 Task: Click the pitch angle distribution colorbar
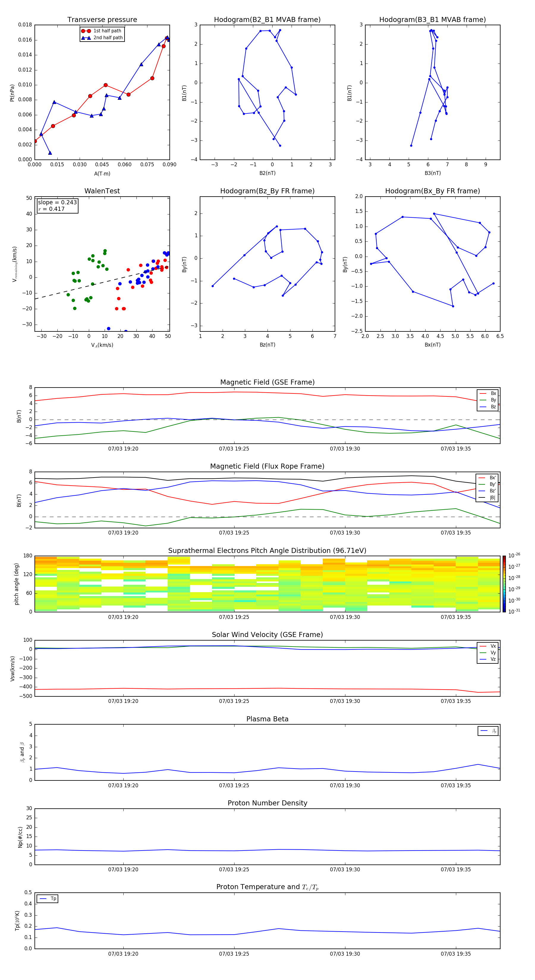pyautogui.click(x=504, y=584)
